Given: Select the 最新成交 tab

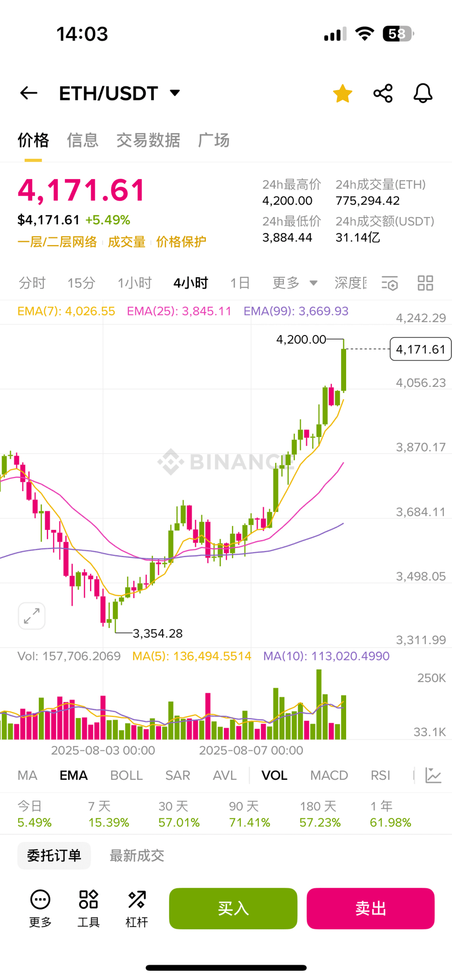Looking at the screenshot, I should [136, 856].
